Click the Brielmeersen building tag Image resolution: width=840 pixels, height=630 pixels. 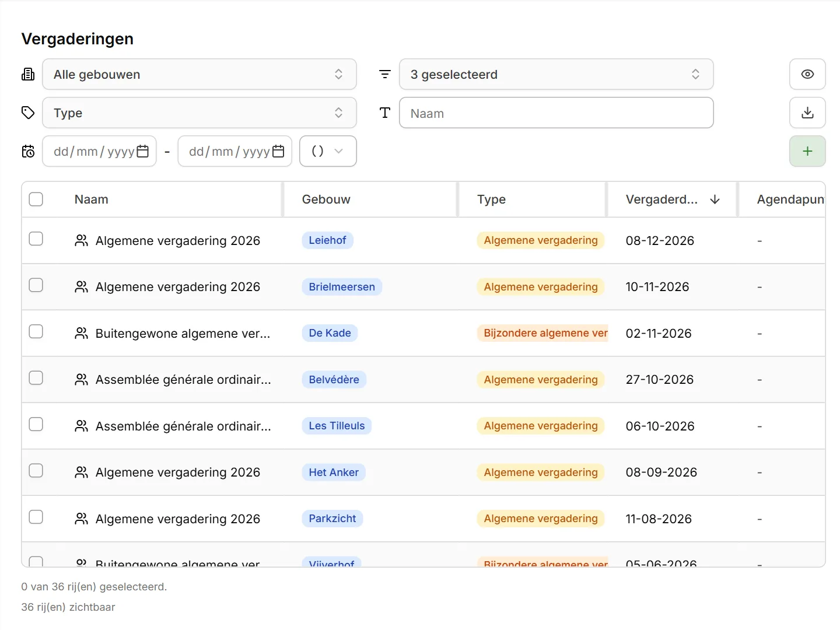click(342, 287)
